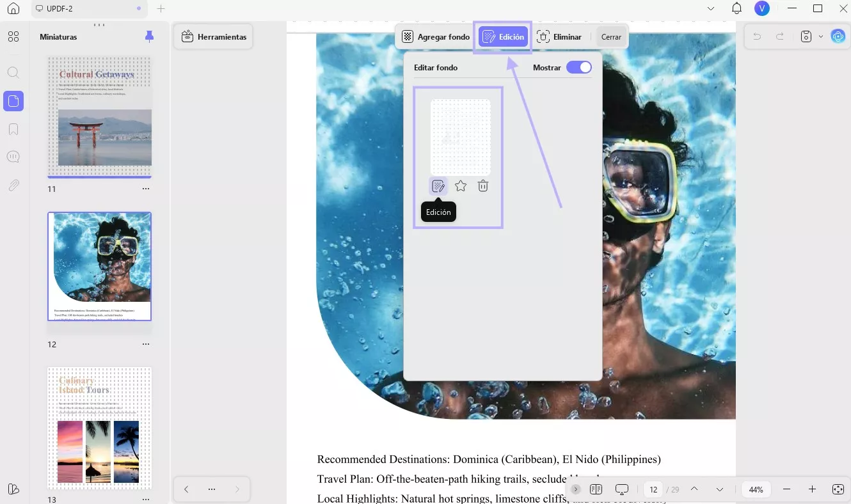
Task: Open the Home icon in title bar
Action: click(x=13, y=8)
